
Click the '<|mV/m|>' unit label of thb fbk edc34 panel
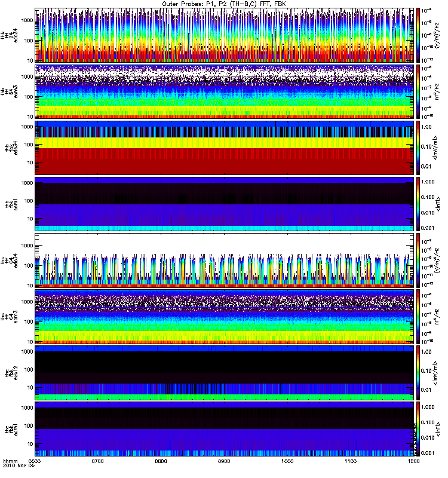435,148
